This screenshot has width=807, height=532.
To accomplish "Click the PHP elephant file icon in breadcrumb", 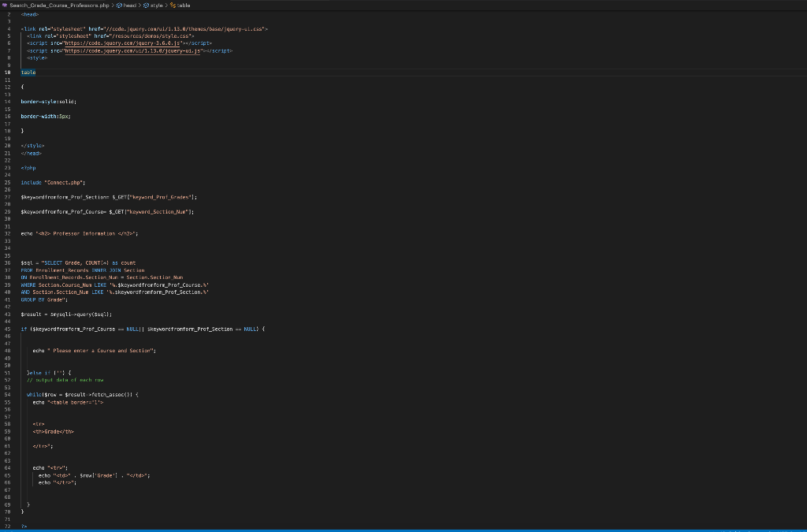I will [5, 6].
